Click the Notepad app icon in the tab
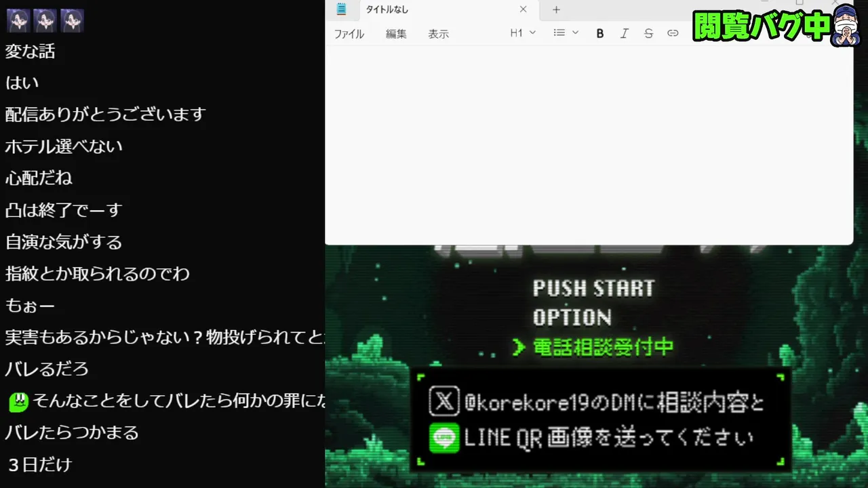The height and width of the screenshot is (488, 868). tap(342, 9)
